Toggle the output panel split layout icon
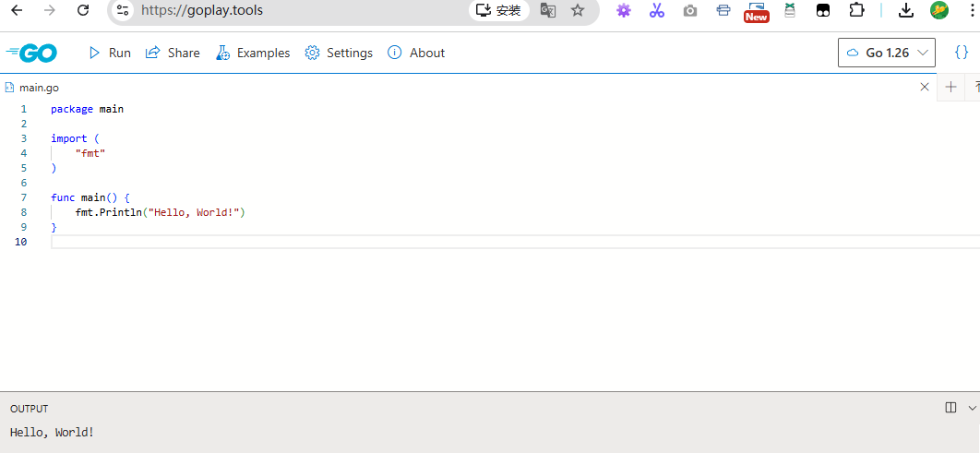Image resolution: width=980 pixels, height=453 pixels. coord(951,408)
